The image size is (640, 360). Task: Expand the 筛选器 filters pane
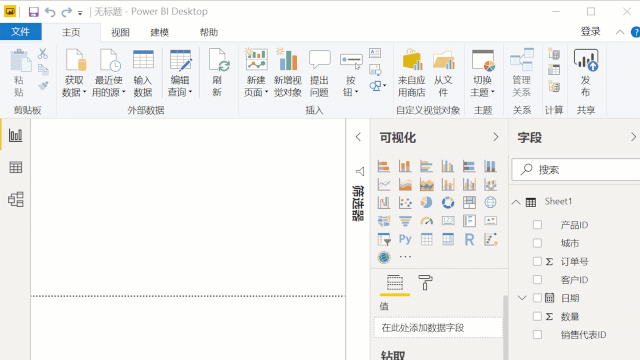(358, 137)
